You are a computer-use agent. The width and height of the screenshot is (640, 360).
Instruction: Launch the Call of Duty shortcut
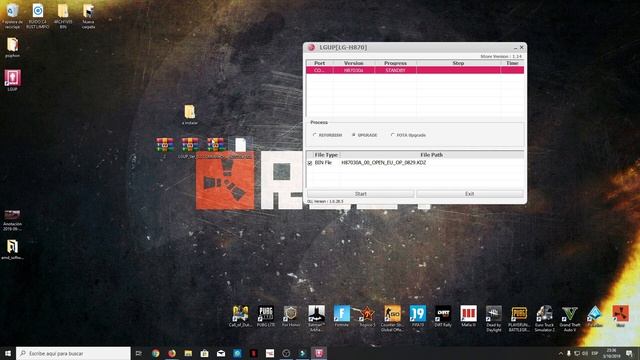(x=240, y=316)
